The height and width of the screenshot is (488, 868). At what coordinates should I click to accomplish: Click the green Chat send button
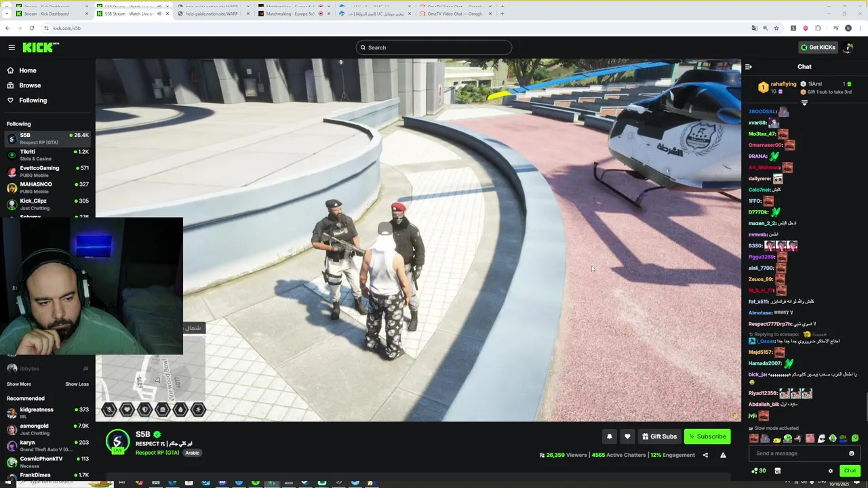850,471
